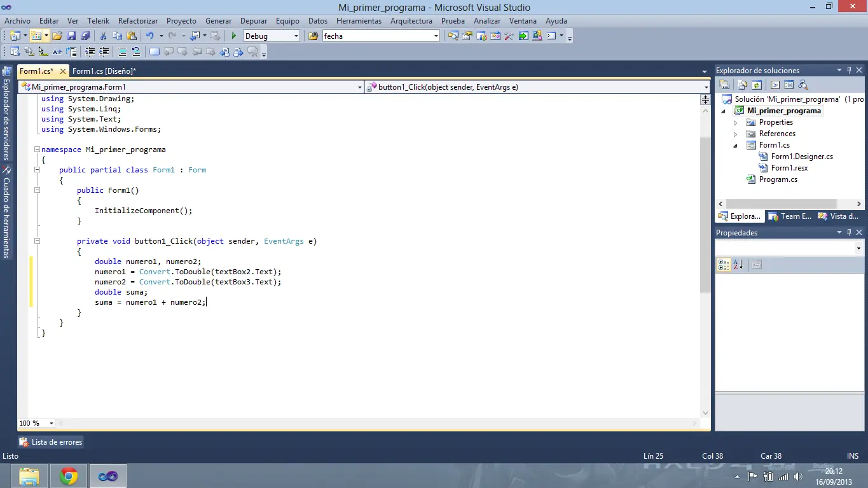Expand the References node in solution tree
Screen dimensions: 868x488
(736, 134)
